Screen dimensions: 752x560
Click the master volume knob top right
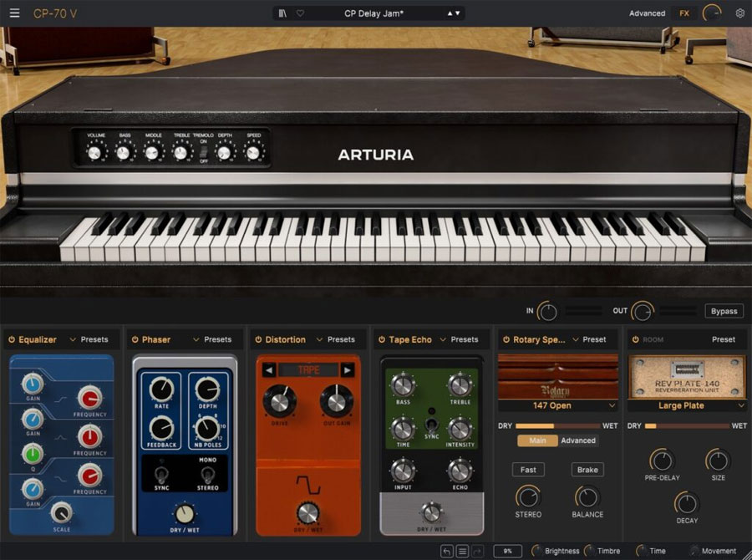(x=713, y=12)
